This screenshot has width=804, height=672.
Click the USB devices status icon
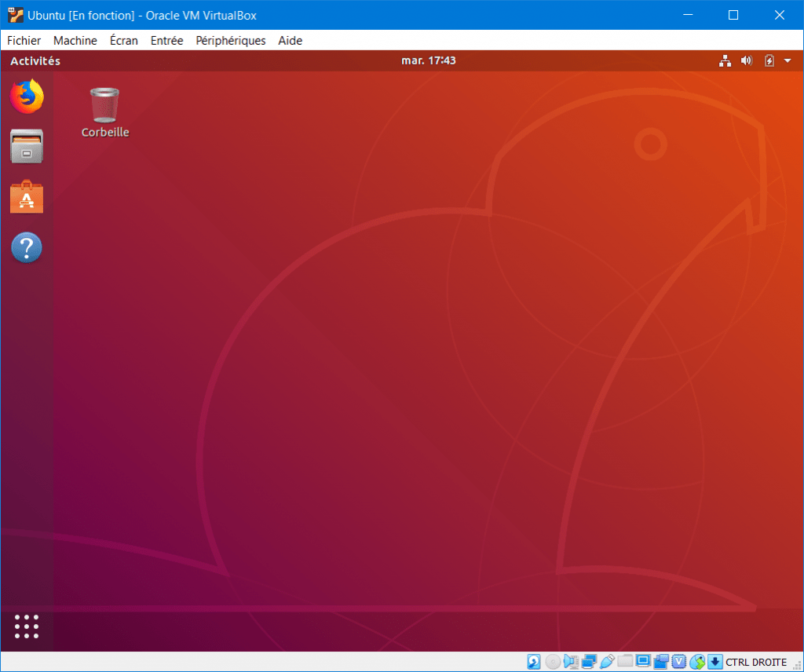607,662
